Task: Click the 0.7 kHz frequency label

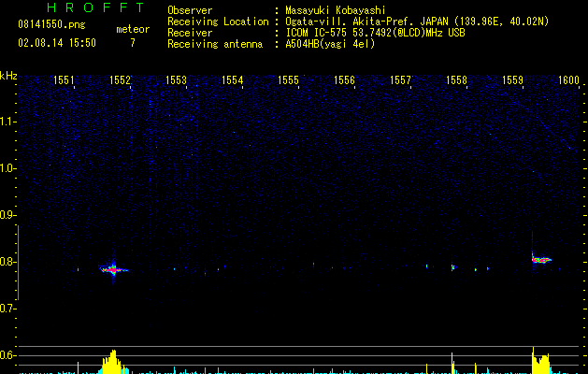Action: (x=8, y=309)
